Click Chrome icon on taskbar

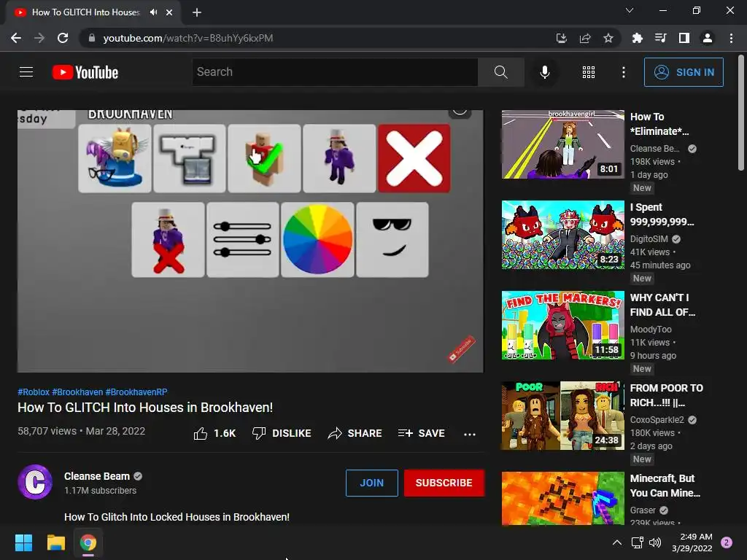pos(88,542)
